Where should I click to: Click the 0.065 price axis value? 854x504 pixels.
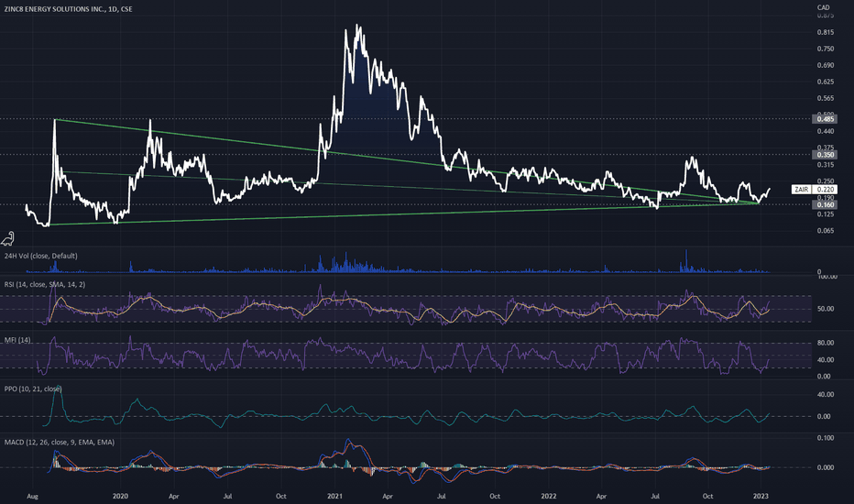826,231
